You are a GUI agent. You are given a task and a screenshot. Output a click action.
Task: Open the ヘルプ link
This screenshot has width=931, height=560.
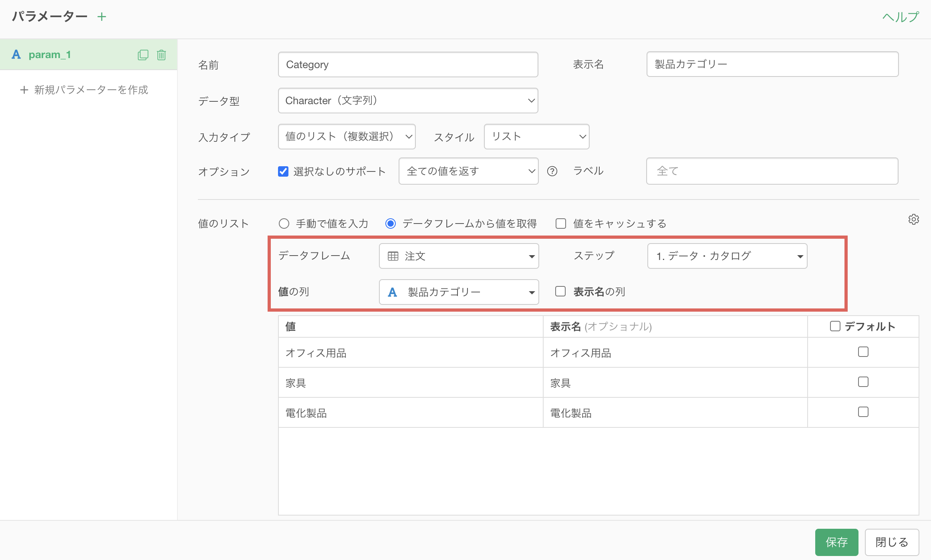coord(901,17)
